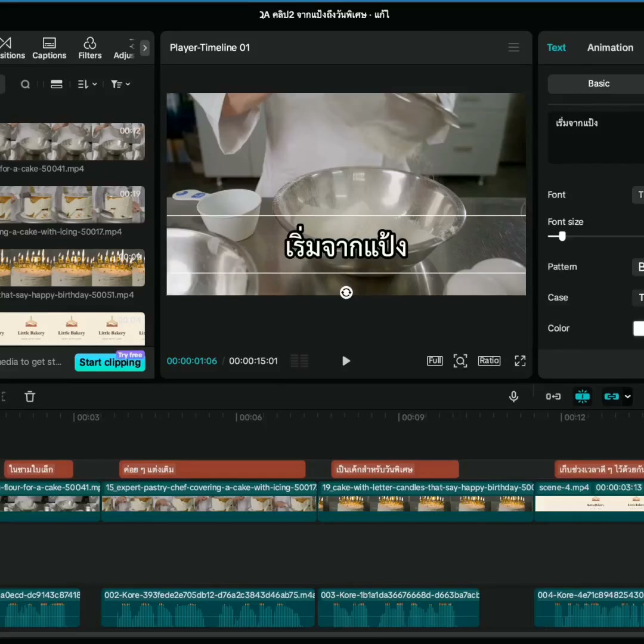Toggle clip linkage
This screenshot has width=644, height=644.
click(612, 397)
